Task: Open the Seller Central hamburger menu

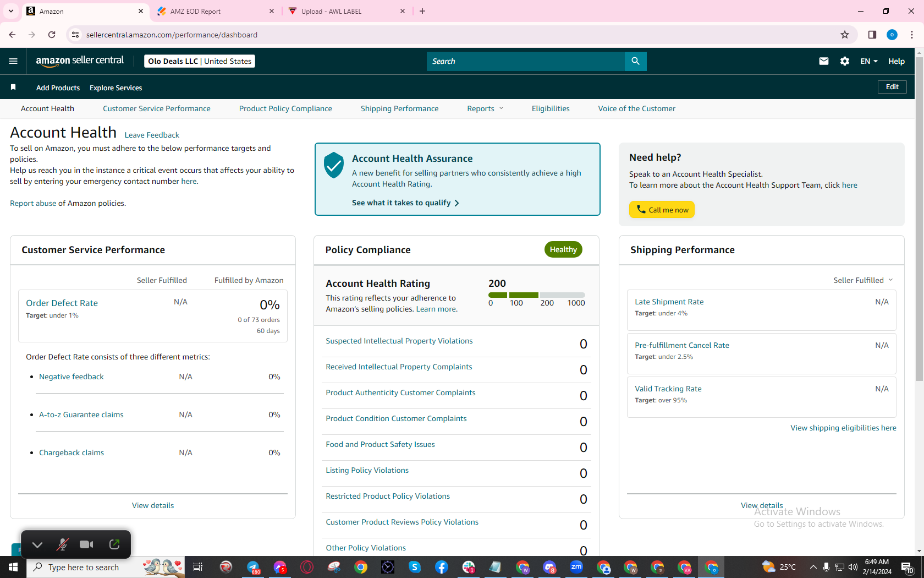Action: [13, 61]
